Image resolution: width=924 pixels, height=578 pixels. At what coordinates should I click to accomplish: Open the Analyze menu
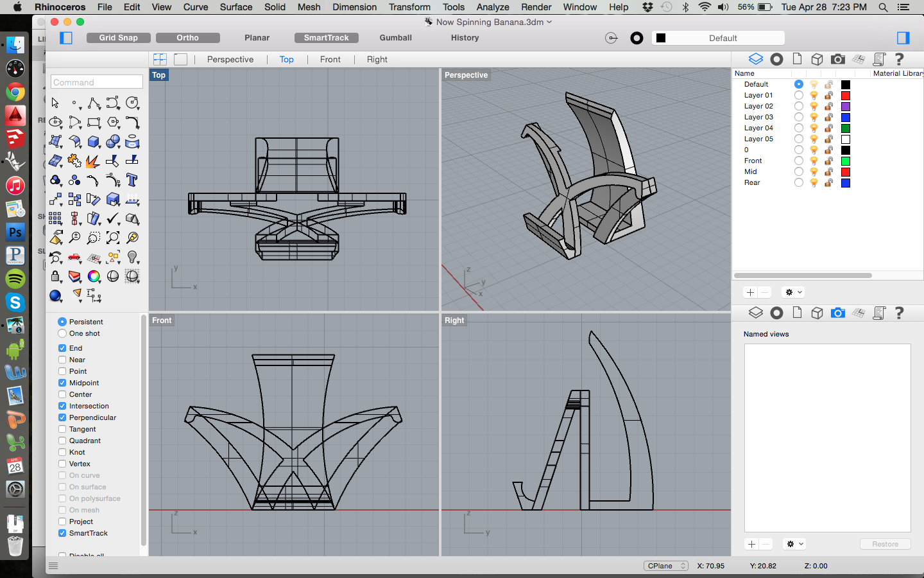[x=493, y=7]
